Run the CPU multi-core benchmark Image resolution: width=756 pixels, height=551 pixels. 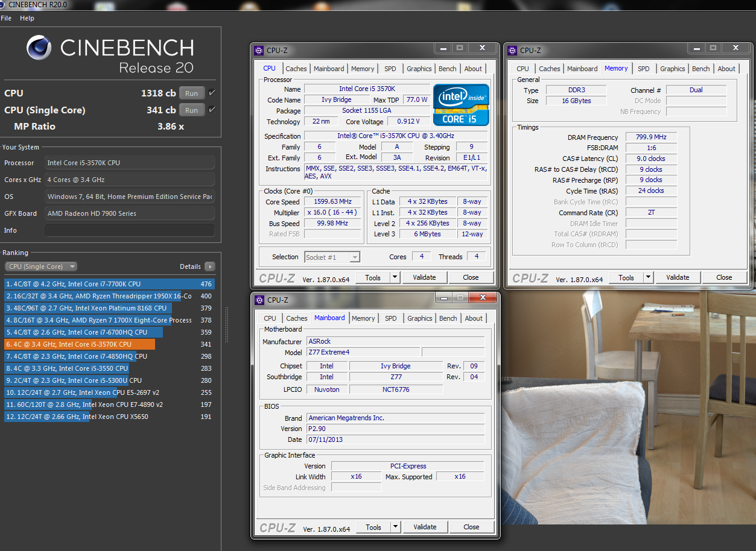[191, 93]
